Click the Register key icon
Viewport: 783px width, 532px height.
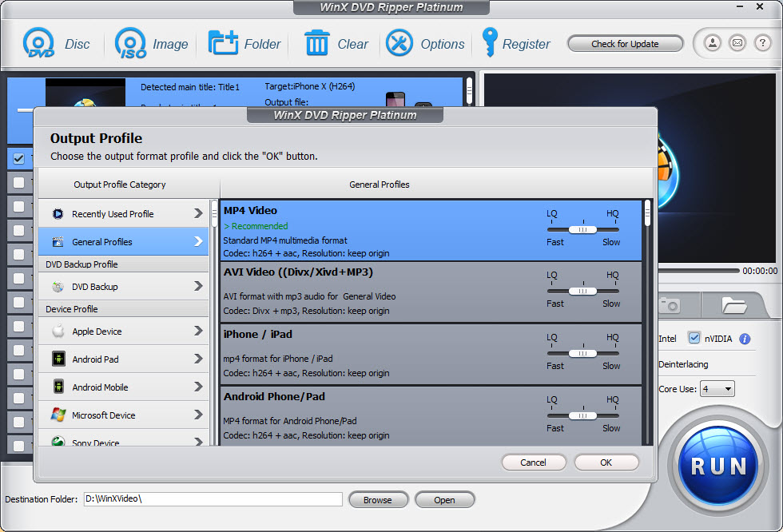[x=489, y=42]
